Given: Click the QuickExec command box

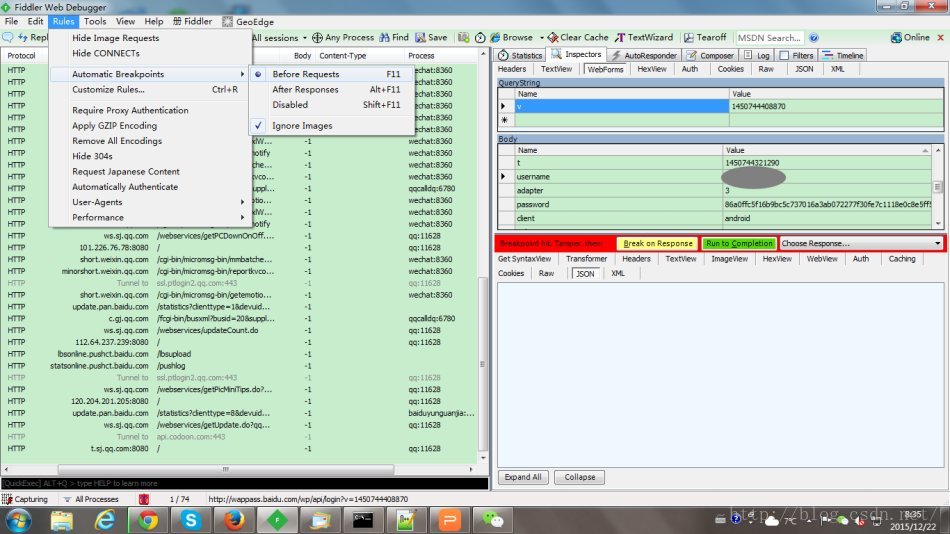Looking at the screenshot, I should tap(244, 483).
